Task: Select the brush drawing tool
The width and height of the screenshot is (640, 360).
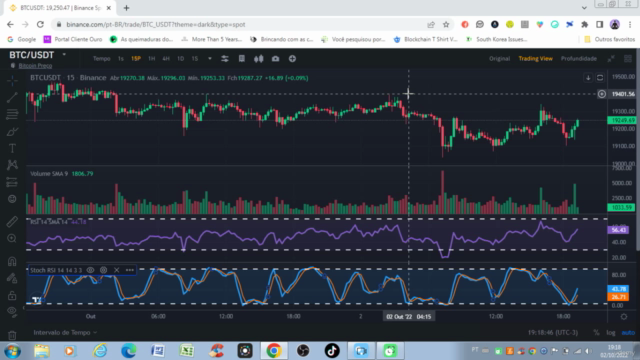Action: (12, 131)
